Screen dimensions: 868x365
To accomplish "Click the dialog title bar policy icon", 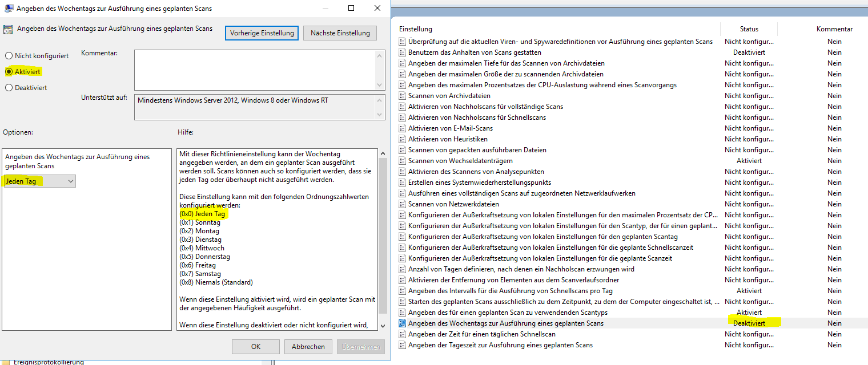I will [x=9, y=8].
